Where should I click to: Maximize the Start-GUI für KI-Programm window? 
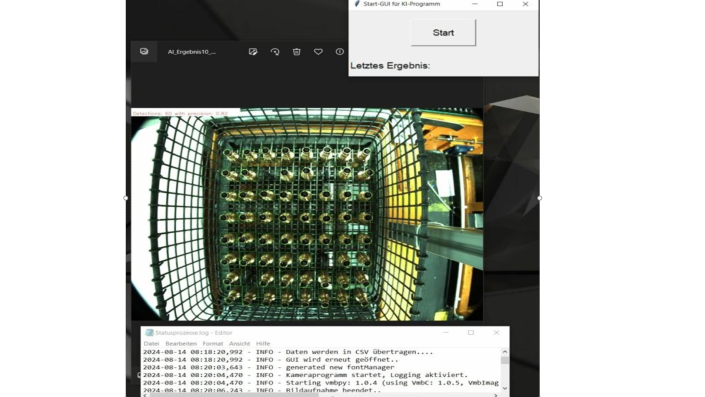pos(500,4)
